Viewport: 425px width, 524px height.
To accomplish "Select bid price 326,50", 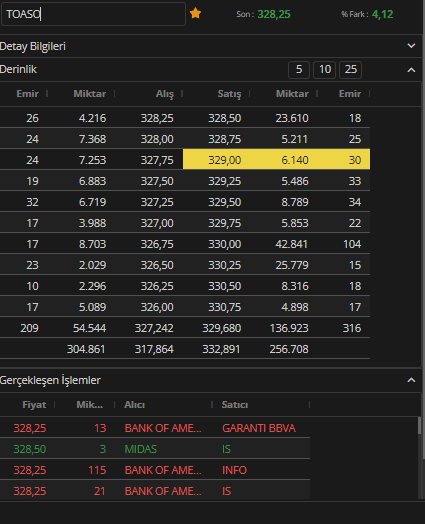I will click(x=157, y=265).
